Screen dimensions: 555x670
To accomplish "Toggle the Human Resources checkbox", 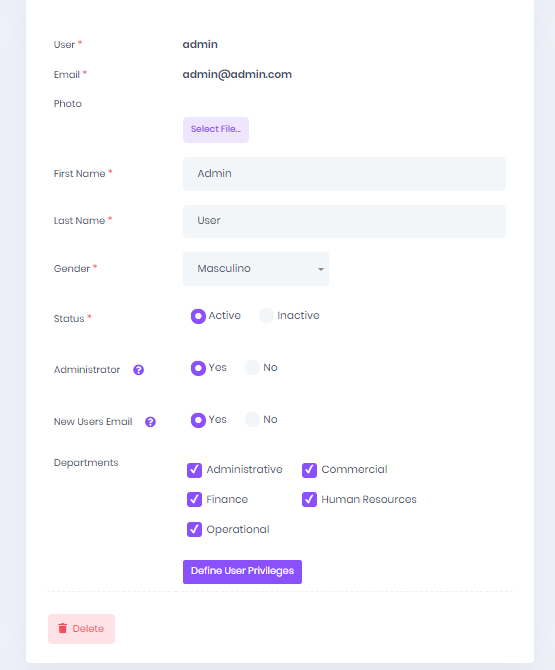I will tap(309, 499).
